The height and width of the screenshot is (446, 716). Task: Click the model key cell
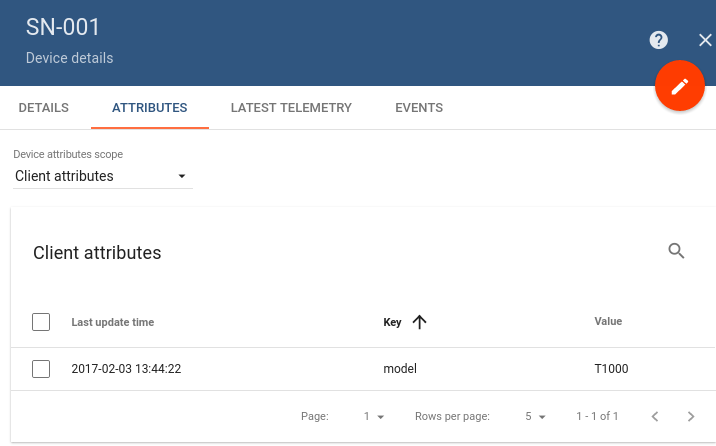pyautogui.click(x=400, y=369)
